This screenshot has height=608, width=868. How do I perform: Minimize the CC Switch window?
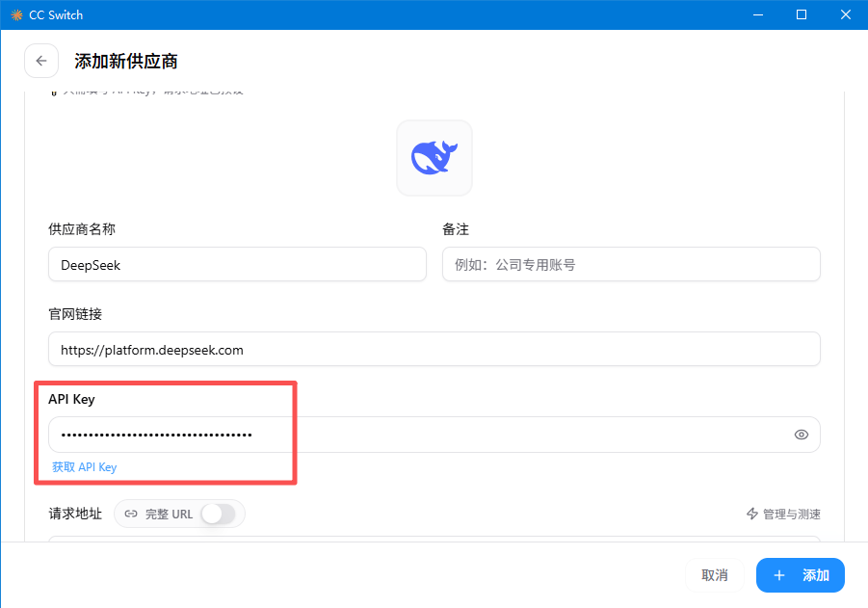(758, 15)
